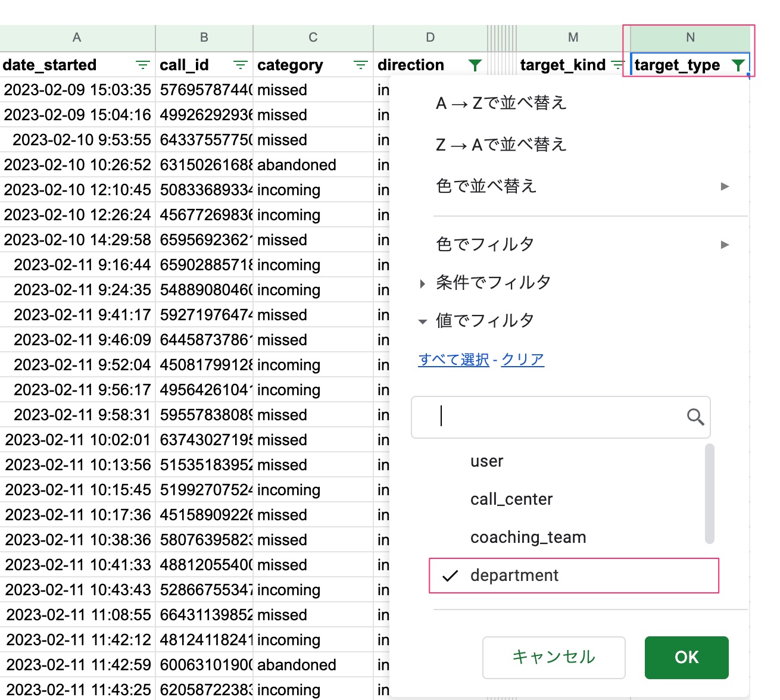The image size is (780, 700).
Task: Click the キャンセル button
Action: point(554,657)
